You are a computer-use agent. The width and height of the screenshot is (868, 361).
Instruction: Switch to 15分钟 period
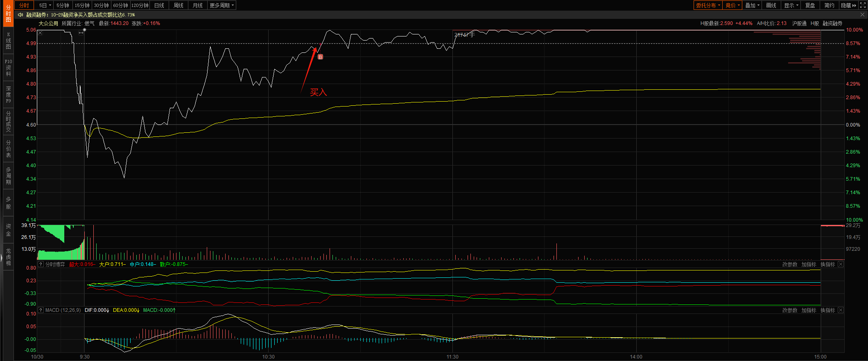(x=82, y=5)
